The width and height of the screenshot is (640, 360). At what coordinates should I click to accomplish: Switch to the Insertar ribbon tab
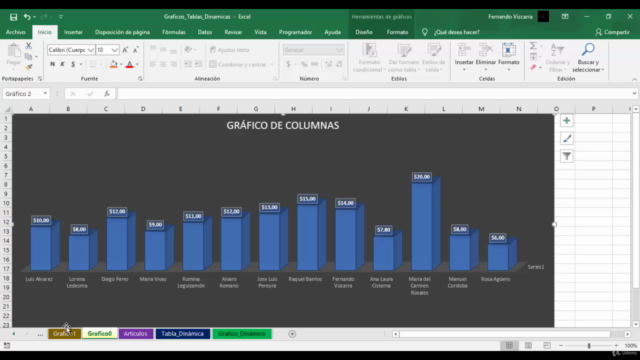click(73, 32)
